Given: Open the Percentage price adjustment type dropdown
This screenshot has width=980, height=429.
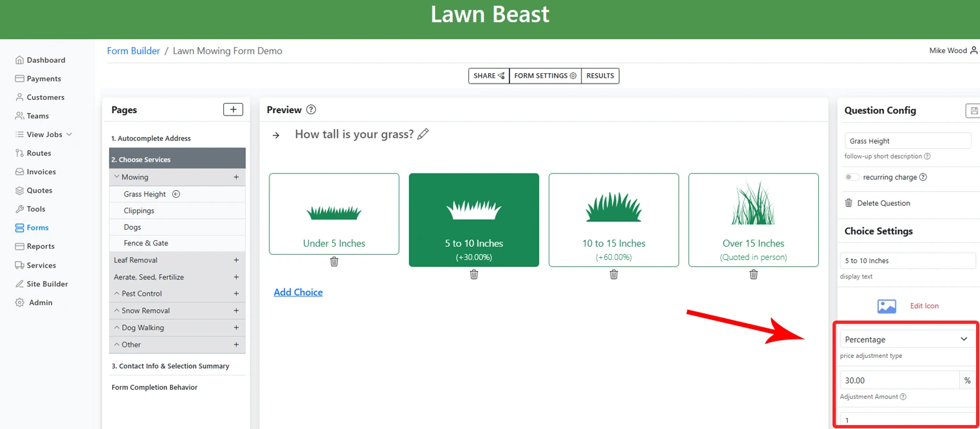Looking at the screenshot, I should pyautogui.click(x=906, y=340).
